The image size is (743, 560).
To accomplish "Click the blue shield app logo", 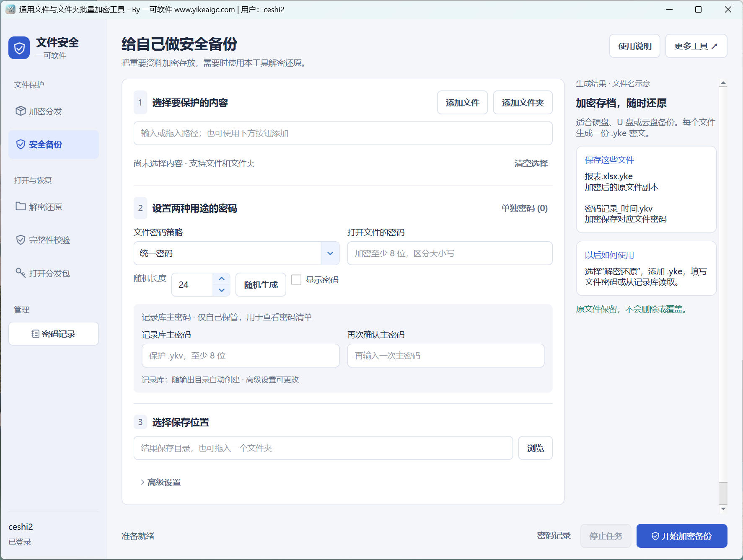I will click(19, 48).
